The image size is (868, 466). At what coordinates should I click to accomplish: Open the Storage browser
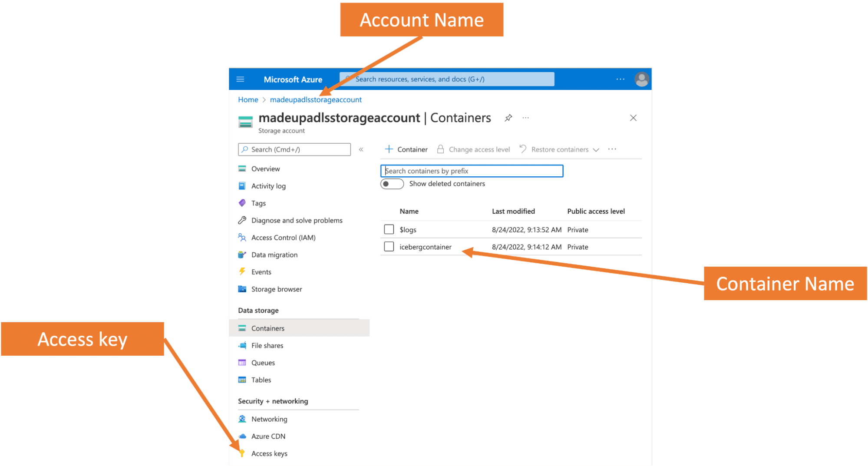(x=277, y=289)
